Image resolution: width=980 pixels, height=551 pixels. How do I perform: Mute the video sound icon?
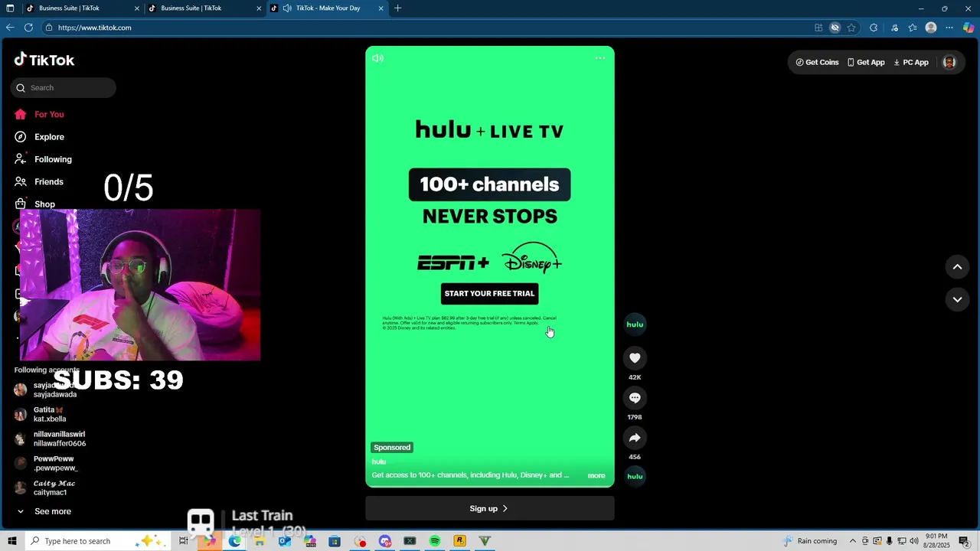(377, 58)
